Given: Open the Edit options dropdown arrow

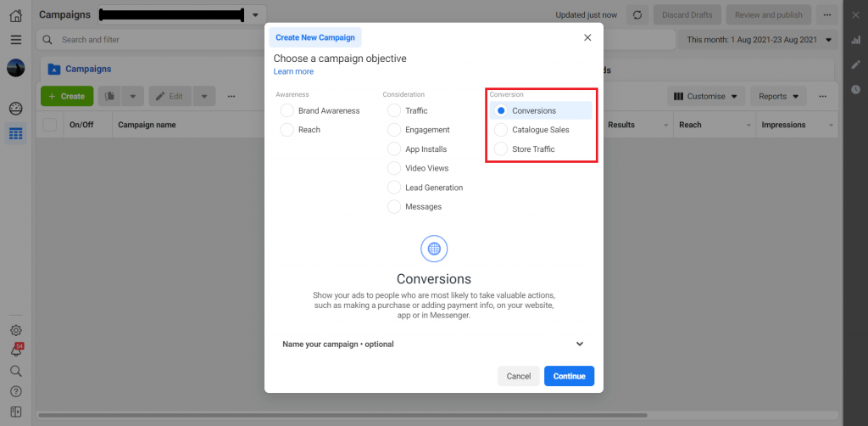Looking at the screenshot, I should tap(204, 97).
